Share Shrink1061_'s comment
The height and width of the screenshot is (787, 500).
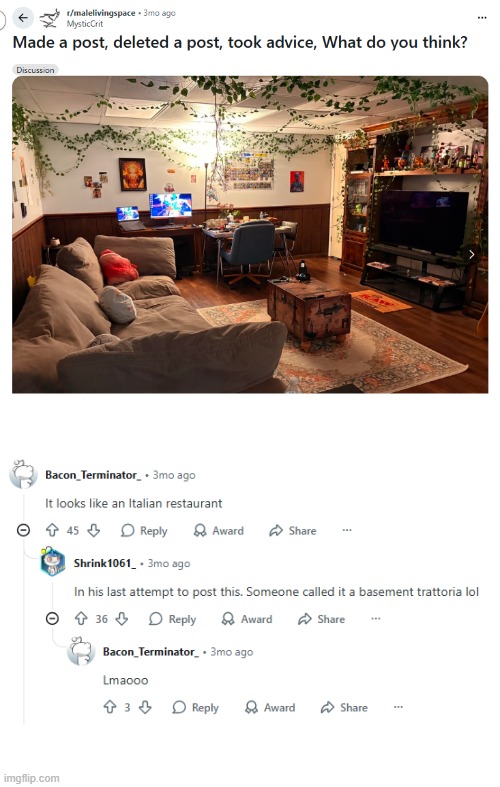coord(321,619)
